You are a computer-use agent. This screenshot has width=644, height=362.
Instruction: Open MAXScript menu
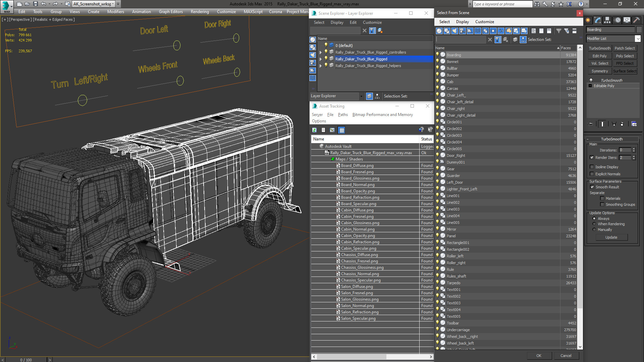253,12
